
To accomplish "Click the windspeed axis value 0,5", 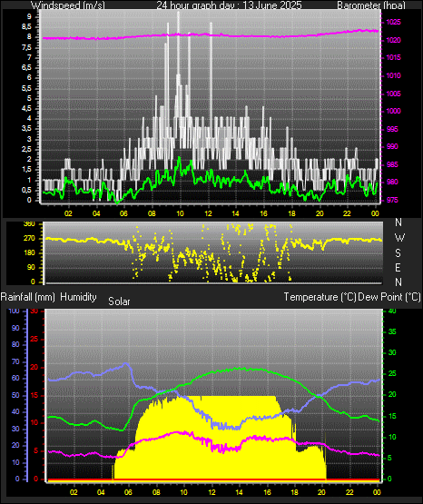I will click(x=26, y=191).
